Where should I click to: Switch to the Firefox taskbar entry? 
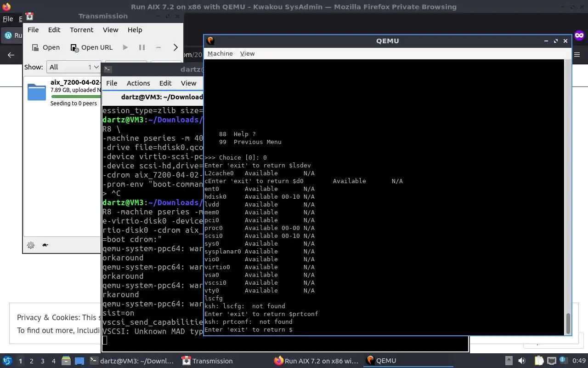317,361
